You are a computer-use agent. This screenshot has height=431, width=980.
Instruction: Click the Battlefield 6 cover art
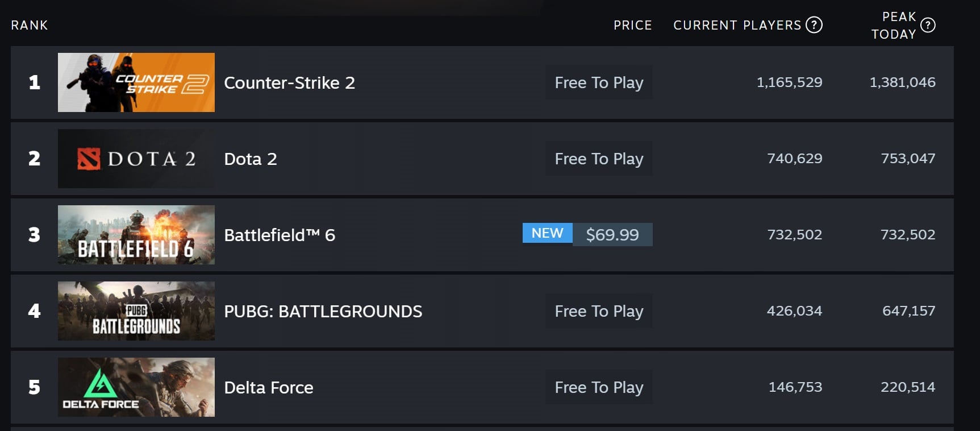[136, 235]
